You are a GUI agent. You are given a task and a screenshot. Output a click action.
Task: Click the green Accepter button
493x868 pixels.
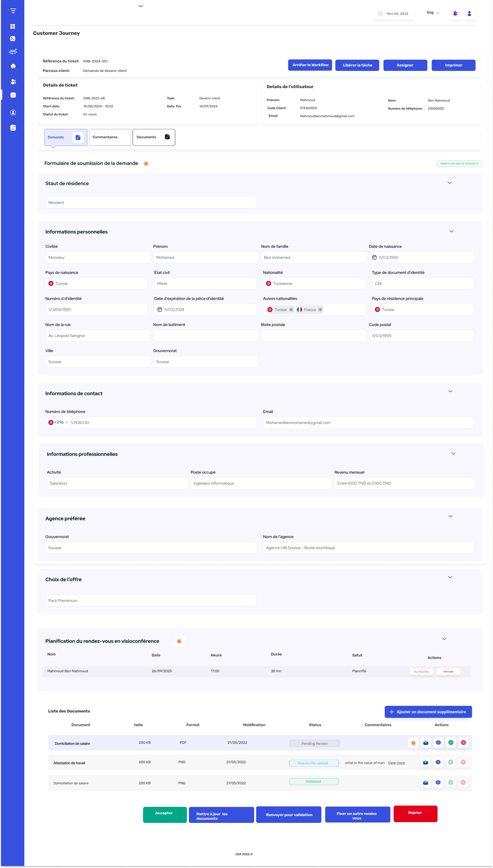coord(165,815)
